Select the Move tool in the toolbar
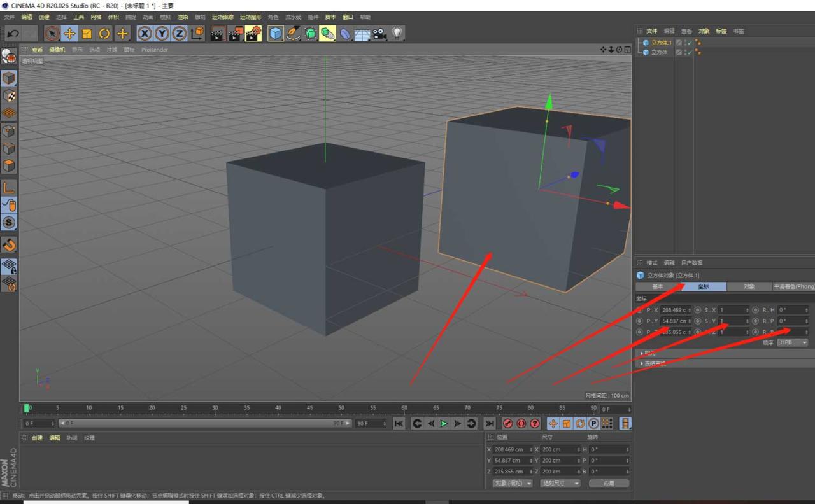Image resolution: width=815 pixels, height=504 pixels. pos(69,34)
